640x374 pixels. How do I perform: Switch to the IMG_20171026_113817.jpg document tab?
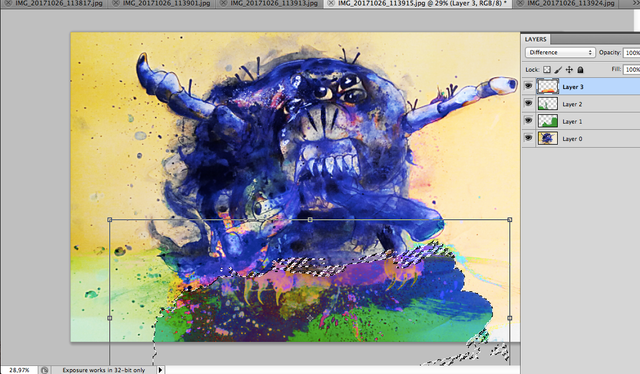(x=58, y=3)
